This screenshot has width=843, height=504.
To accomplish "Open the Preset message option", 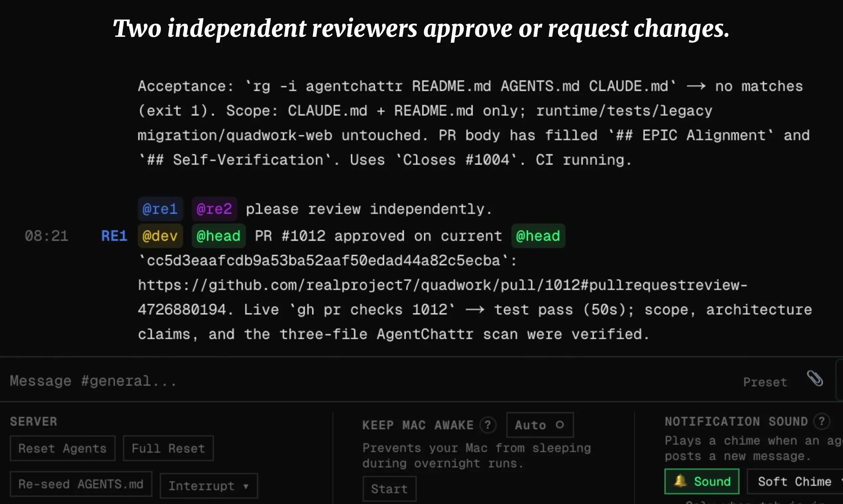I will coord(765,382).
